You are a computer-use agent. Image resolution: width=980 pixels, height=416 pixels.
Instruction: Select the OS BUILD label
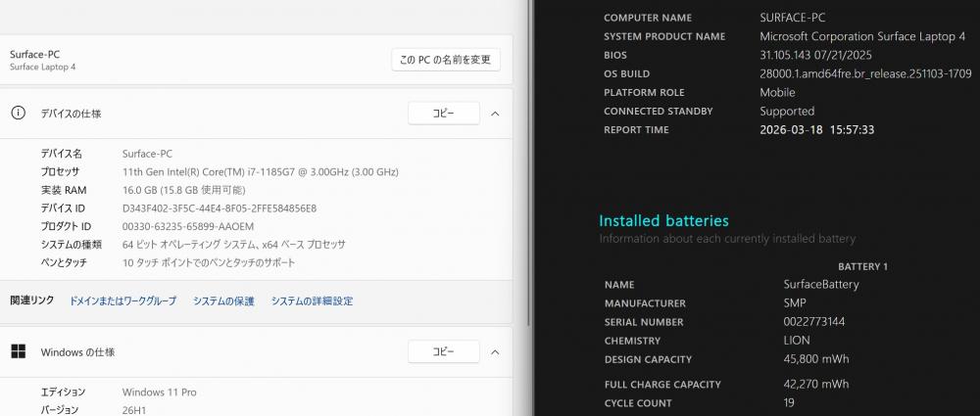tap(626, 73)
